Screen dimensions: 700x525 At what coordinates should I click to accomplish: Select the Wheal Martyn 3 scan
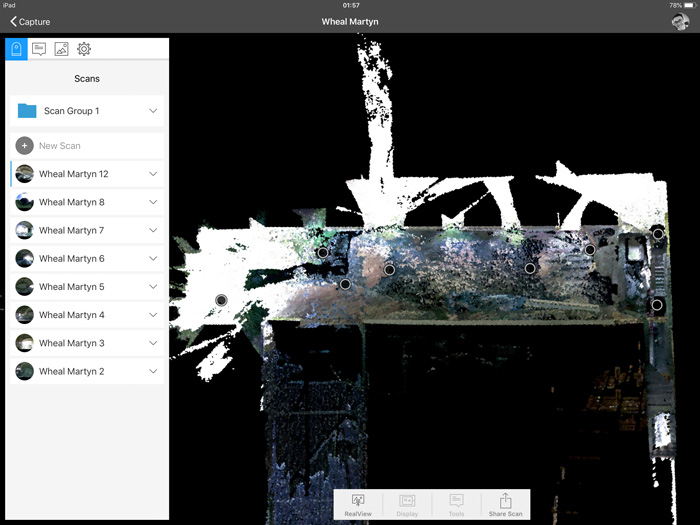(x=73, y=343)
